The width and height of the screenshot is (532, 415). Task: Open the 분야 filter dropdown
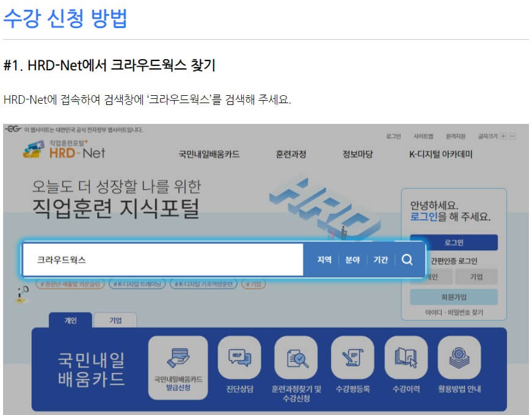tap(352, 259)
